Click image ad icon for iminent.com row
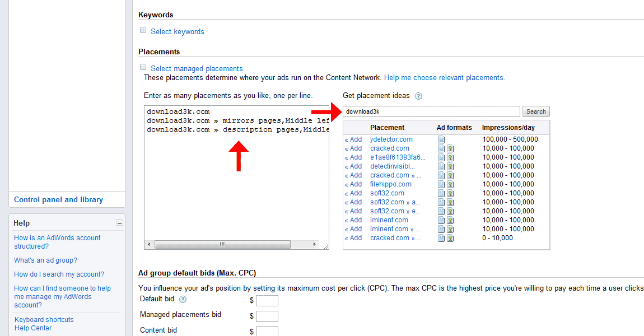644x336 pixels. point(450,220)
